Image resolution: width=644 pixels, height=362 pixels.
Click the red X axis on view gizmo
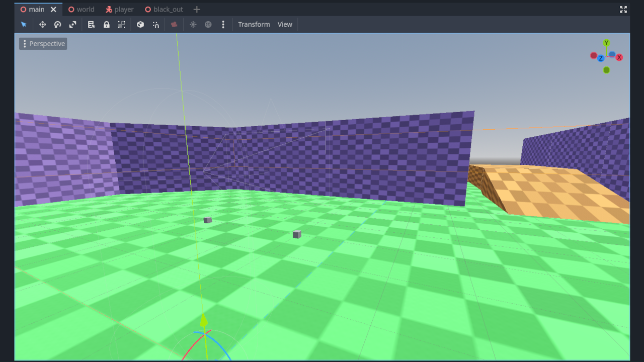(619, 57)
